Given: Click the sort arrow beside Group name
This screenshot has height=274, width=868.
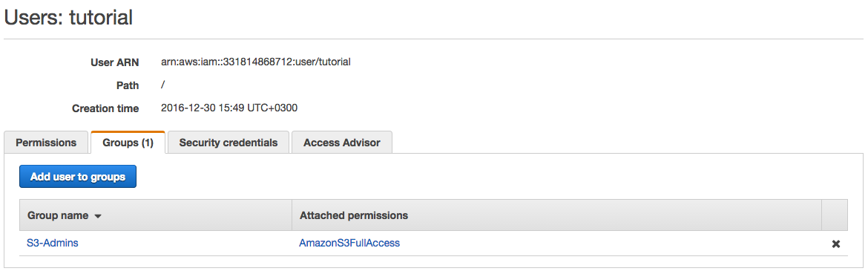Looking at the screenshot, I should [x=98, y=216].
